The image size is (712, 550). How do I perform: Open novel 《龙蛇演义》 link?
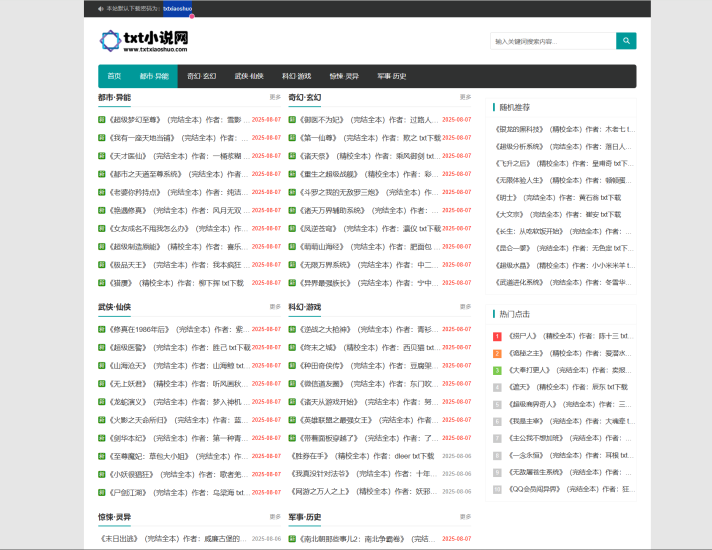tap(128, 401)
